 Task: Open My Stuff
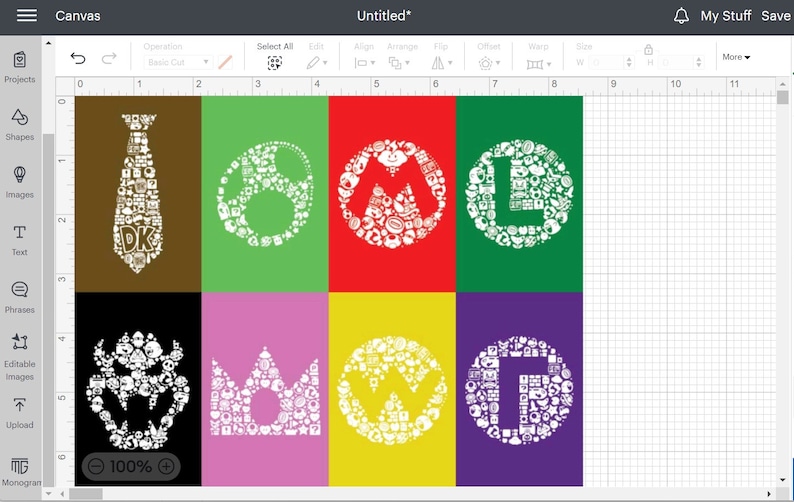(x=726, y=16)
